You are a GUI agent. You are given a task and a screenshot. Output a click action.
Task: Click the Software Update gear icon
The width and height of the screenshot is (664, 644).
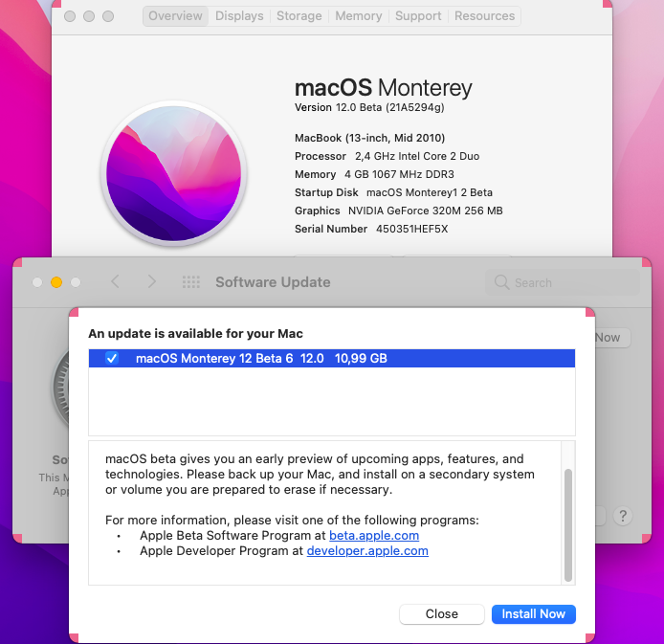(x=60, y=388)
